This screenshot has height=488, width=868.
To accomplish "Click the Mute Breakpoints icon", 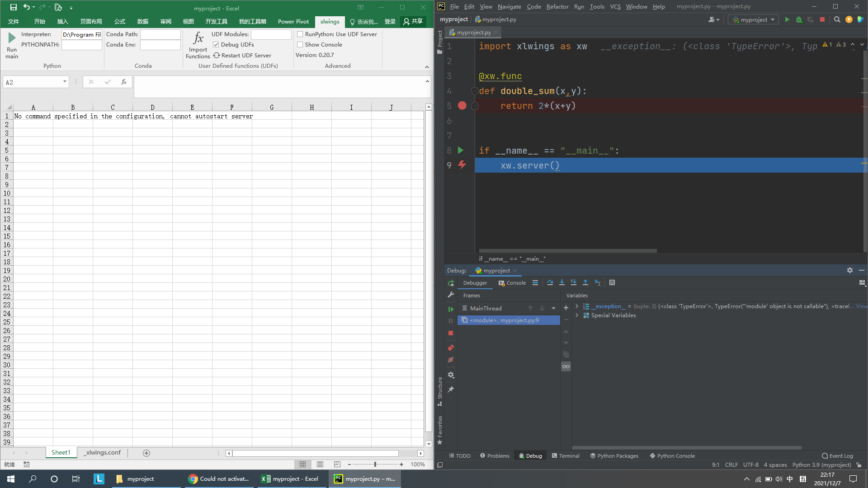I will click(x=450, y=360).
